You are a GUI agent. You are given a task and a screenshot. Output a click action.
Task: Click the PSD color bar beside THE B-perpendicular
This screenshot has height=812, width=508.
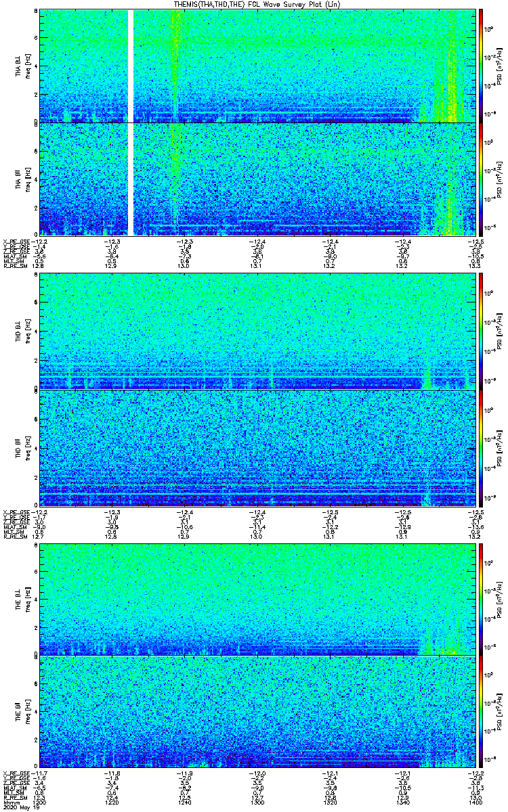[482, 599]
